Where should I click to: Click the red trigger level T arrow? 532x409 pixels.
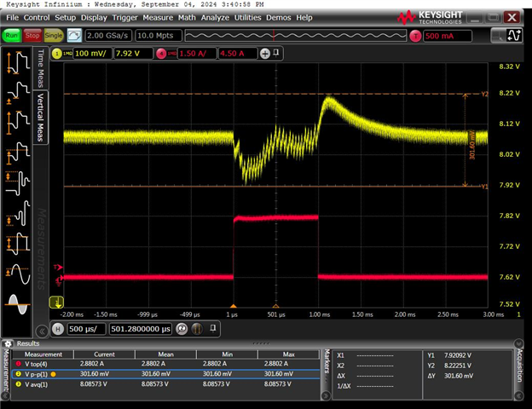(x=58, y=268)
